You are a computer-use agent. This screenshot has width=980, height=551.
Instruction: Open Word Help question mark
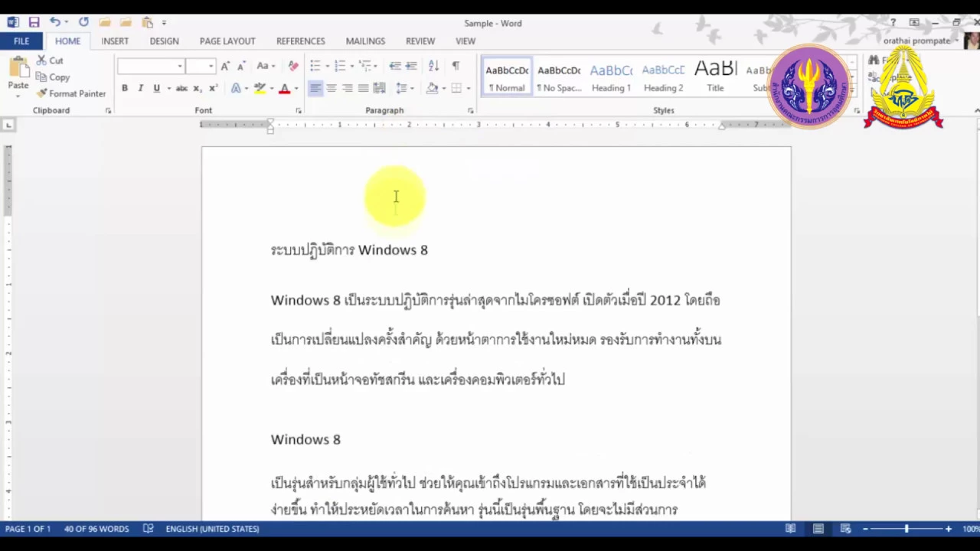pos(893,23)
